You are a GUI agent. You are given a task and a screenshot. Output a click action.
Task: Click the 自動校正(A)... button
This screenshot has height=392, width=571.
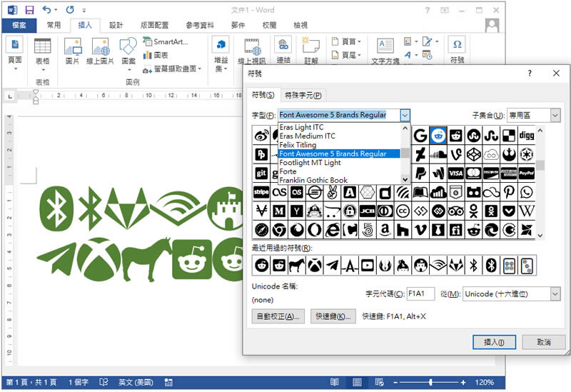(x=278, y=316)
